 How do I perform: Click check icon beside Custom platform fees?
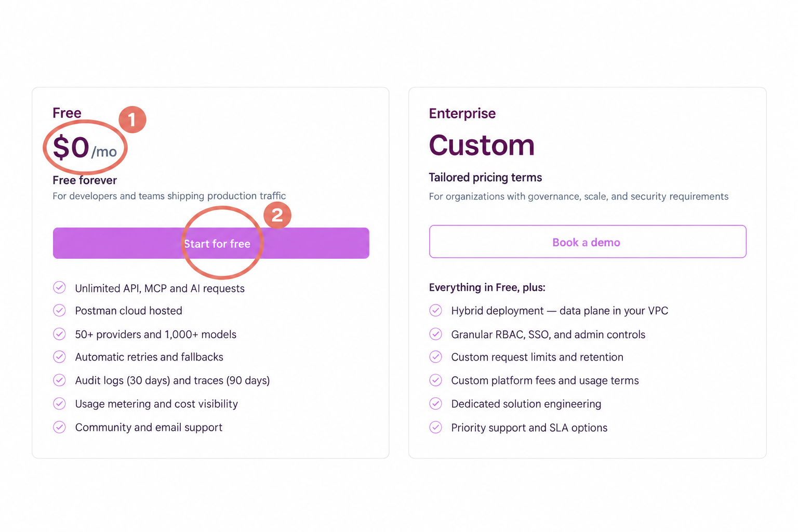click(x=436, y=380)
